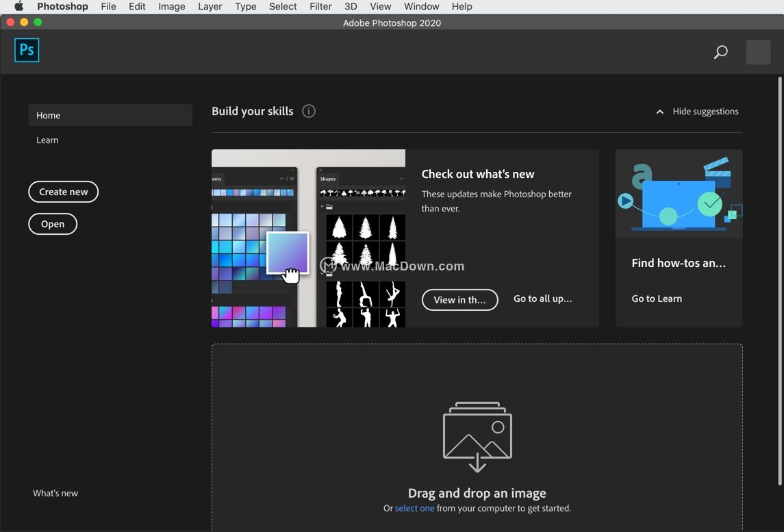Screen dimensions: 784x532
Task: Open the Image menu
Action: pyautogui.click(x=171, y=6)
